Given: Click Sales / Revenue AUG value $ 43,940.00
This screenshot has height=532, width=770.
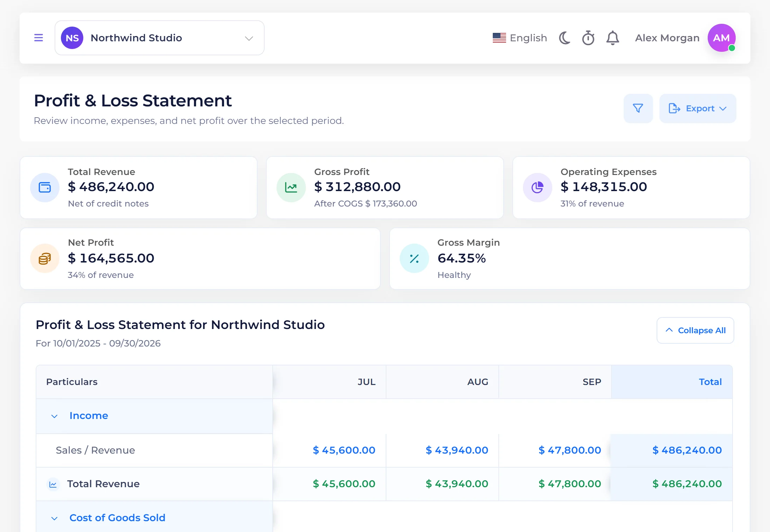Looking at the screenshot, I should pos(457,450).
